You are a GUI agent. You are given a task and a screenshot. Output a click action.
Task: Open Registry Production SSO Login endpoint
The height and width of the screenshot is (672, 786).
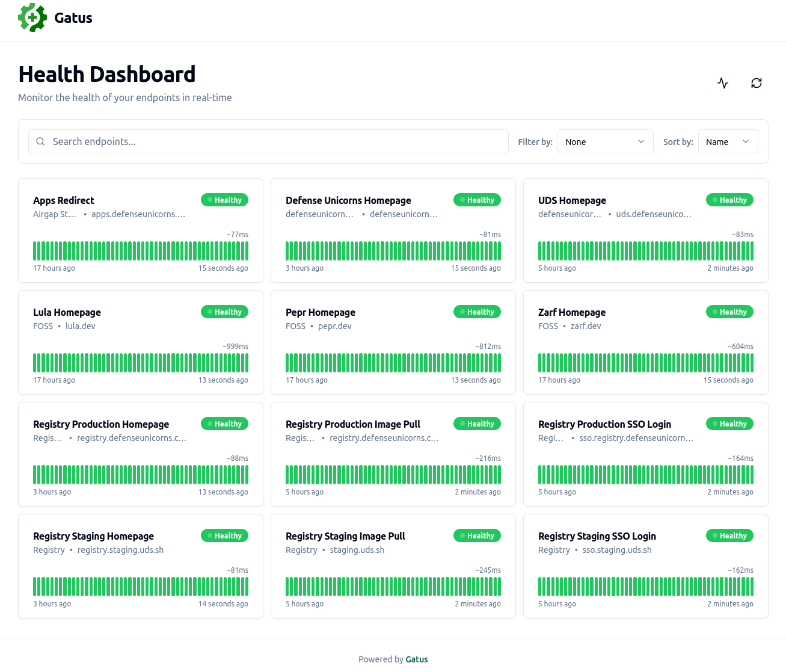(604, 424)
